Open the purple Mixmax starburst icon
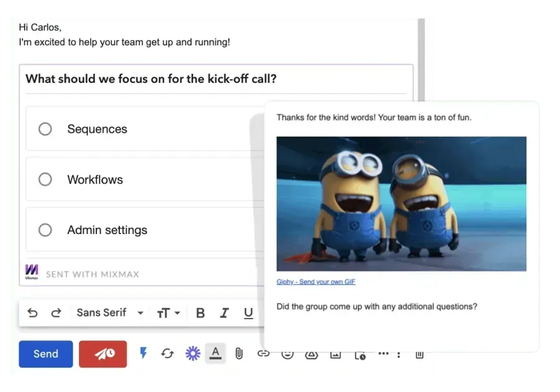Screen dimensions: 560x392 [x=193, y=353]
